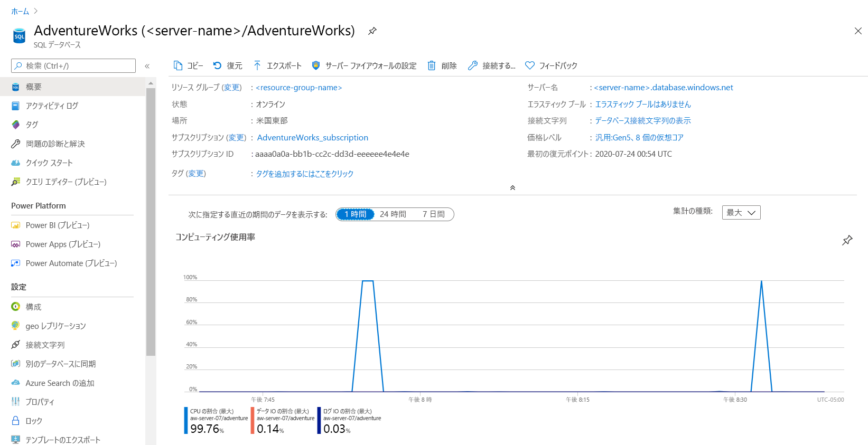Click the 復元 (restore) icon
The width and height of the screenshot is (868, 445).
(x=217, y=65)
